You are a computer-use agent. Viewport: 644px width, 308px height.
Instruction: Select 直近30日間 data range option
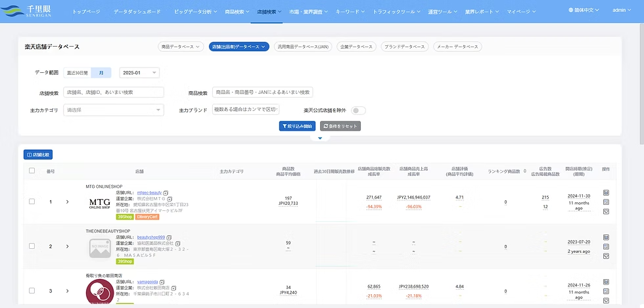point(78,73)
